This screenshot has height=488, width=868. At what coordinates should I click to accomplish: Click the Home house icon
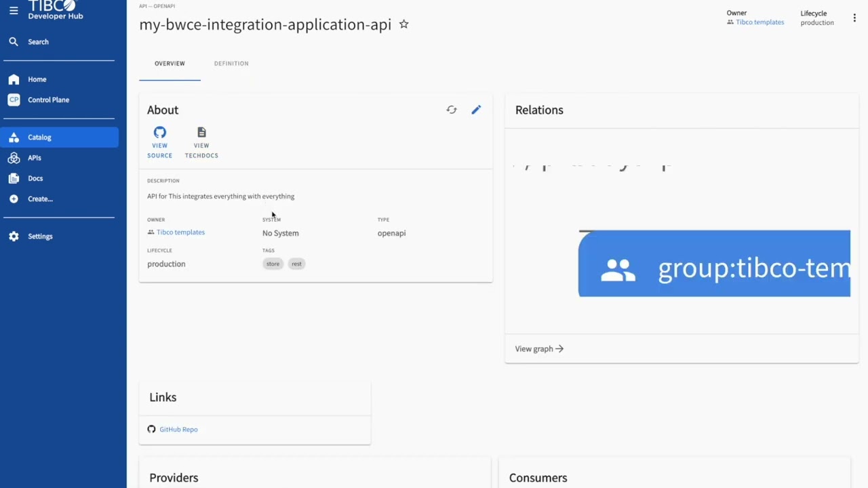14,79
